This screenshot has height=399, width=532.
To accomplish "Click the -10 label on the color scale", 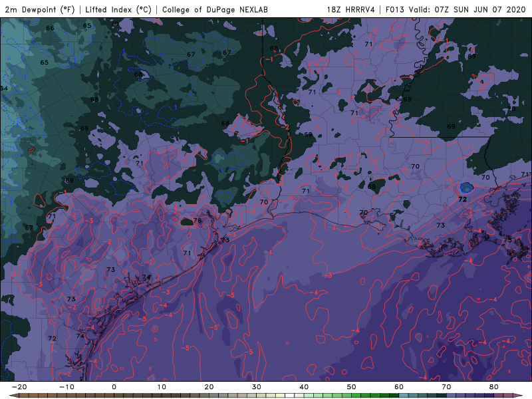I will pyautogui.click(x=66, y=387).
